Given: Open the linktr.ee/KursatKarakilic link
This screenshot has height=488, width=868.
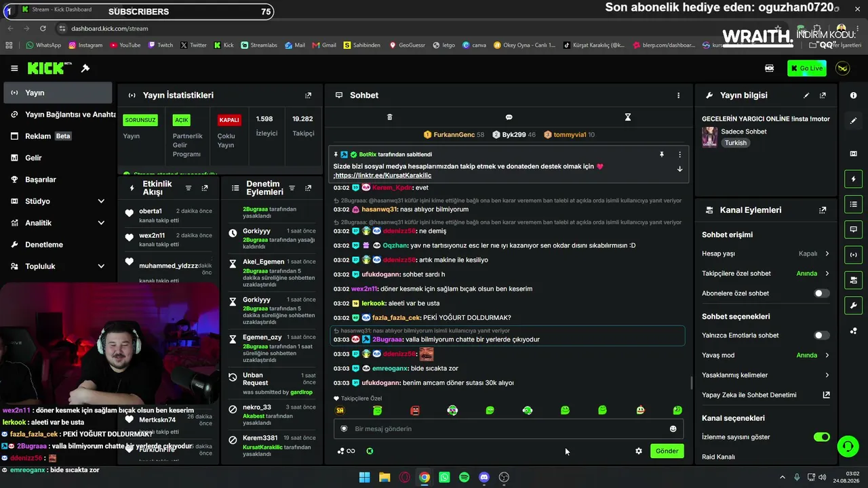Looking at the screenshot, I should coord(384,176).
